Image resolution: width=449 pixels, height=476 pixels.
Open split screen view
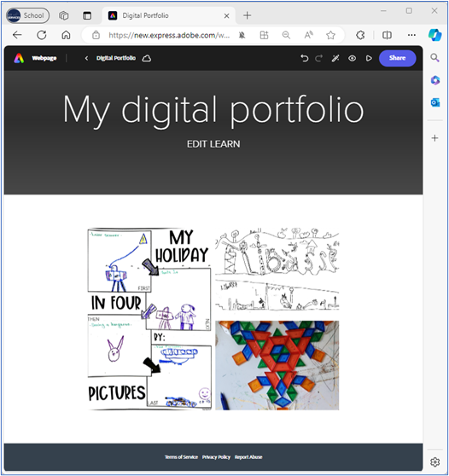387,35
